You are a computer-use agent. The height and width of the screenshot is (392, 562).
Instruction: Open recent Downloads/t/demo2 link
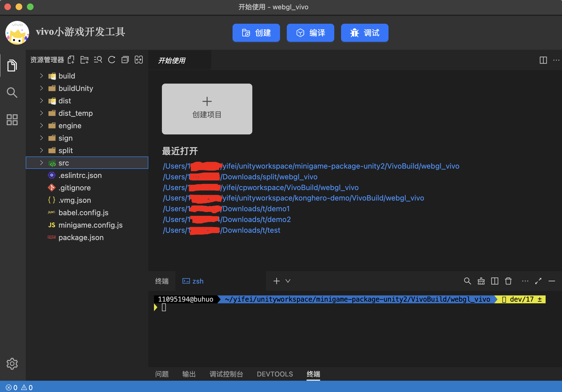pos(227,219)
